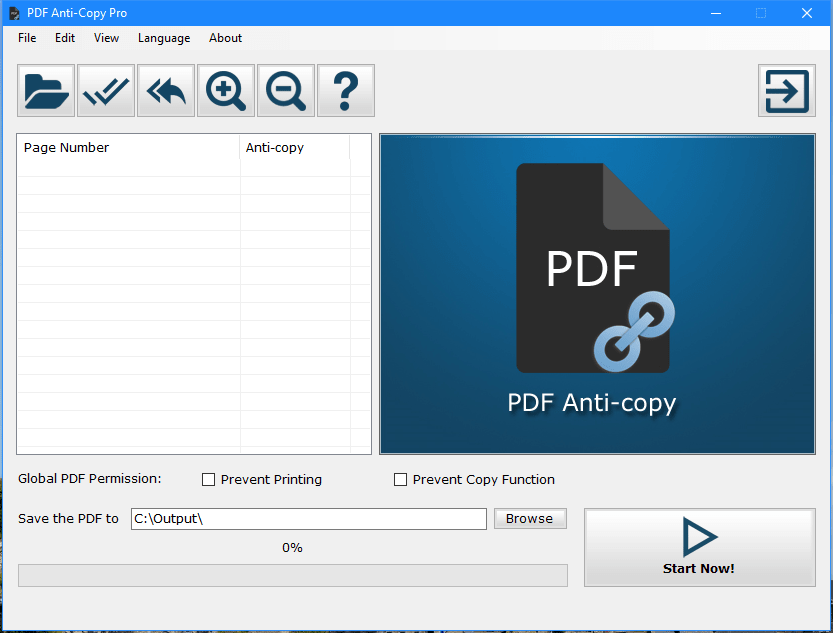The image size is (833, 633).
Task: Zoom in with the magnifier plus icon
Action: (x=226, y=91)
